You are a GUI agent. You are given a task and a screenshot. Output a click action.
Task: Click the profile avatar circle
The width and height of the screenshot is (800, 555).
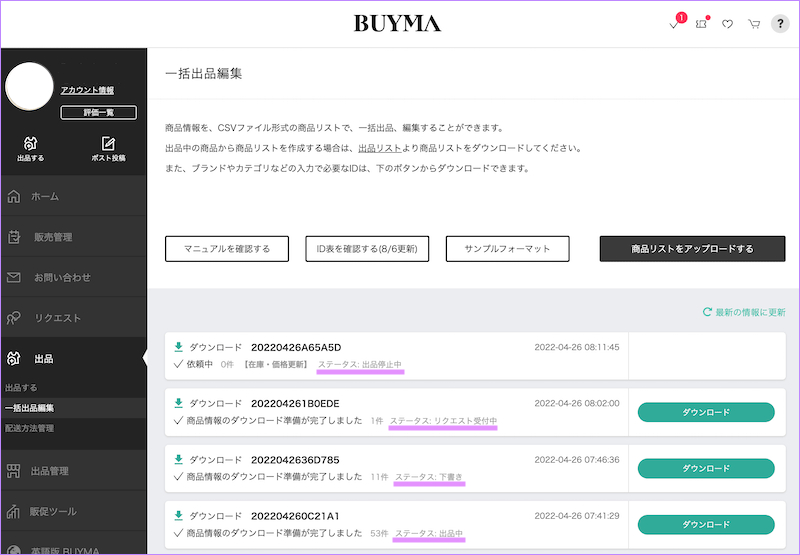point(30,87)
